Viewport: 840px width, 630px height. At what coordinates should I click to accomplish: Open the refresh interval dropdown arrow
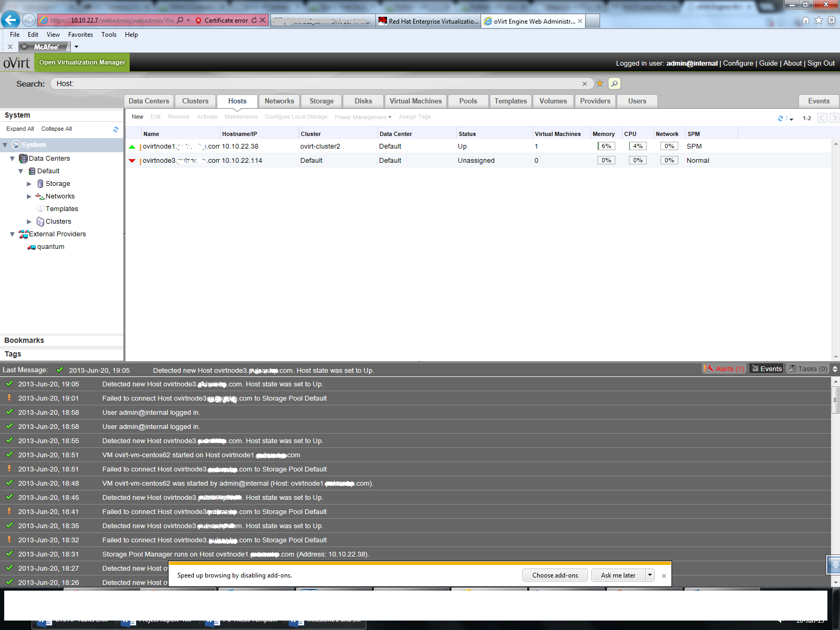pos(791,119)
